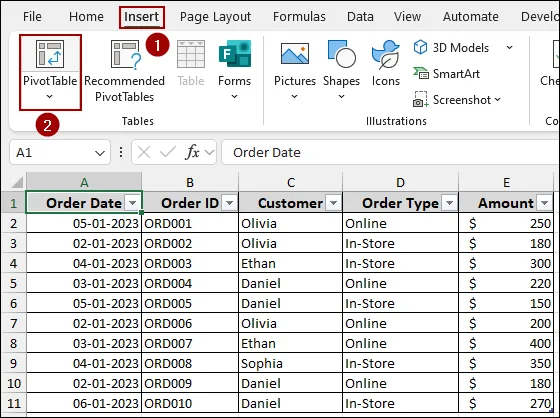The height and width of the screenshot is (418, 560).
Task: Open the Name Box dropdown
Action: (100, 153)
